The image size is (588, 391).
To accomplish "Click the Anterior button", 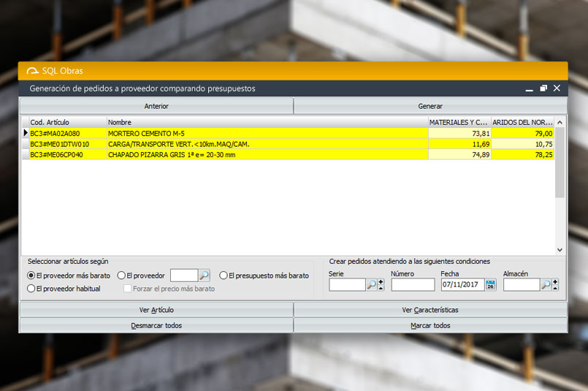I will (156, 106).
